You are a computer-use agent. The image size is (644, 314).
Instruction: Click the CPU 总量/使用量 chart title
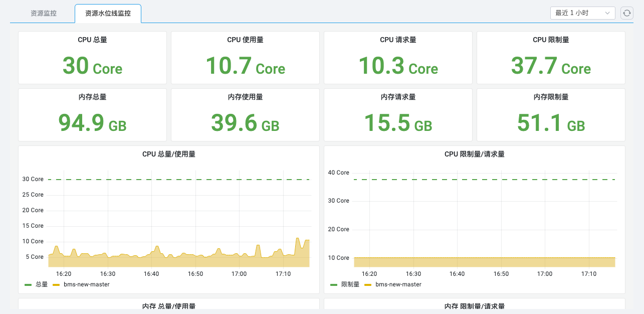168,154
